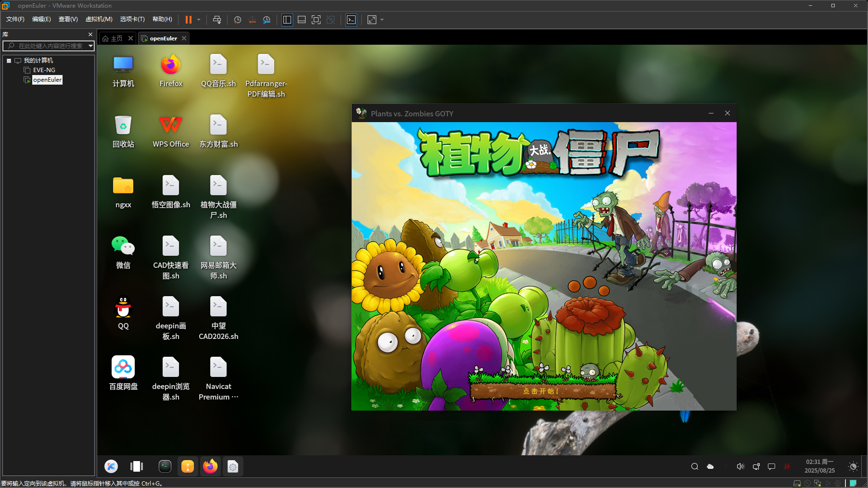Click the Firefox desktop icon
868x488 pixels.
pos(171,71)
